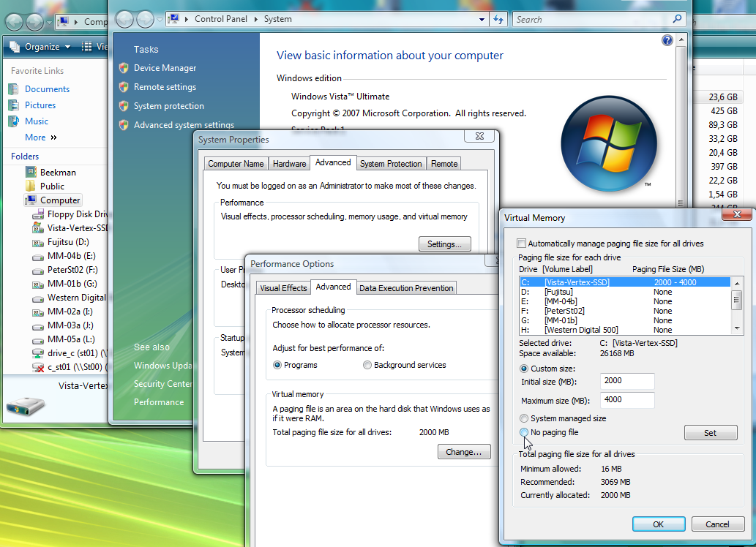
Task: Click the Pictures favorite link icon
Action: tap(14, 105)
